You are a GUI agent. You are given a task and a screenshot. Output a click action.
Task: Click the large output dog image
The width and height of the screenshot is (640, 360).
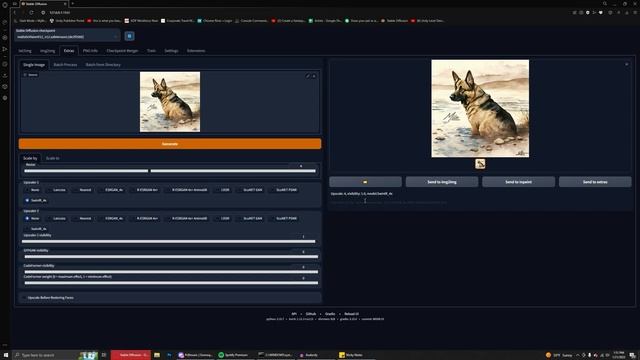480,109
